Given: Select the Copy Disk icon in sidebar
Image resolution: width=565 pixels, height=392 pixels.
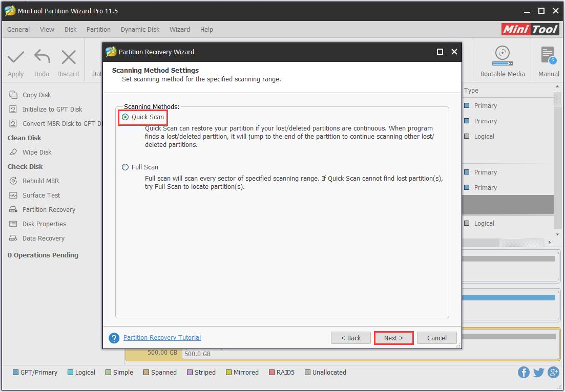Looking at the screenshot, I should (x=13, y=95).
